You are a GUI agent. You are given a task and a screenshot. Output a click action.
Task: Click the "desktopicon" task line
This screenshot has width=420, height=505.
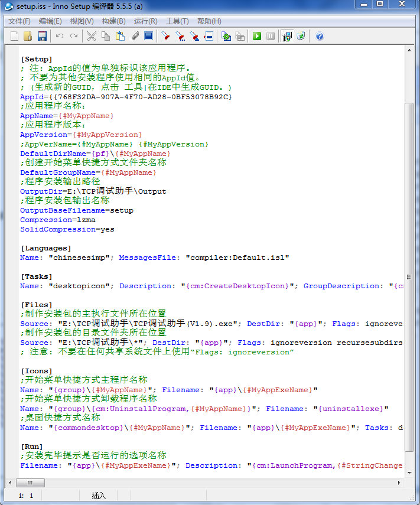[211, 286]
